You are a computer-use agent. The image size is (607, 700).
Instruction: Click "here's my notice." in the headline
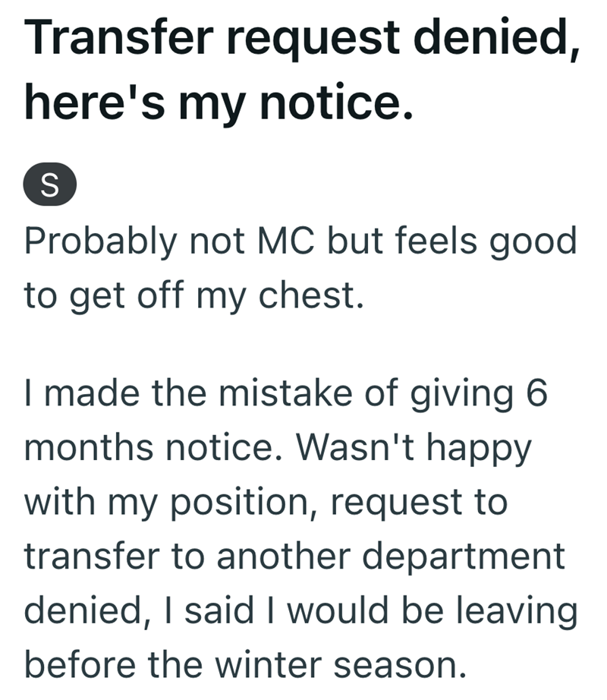(x=219, y=103)
